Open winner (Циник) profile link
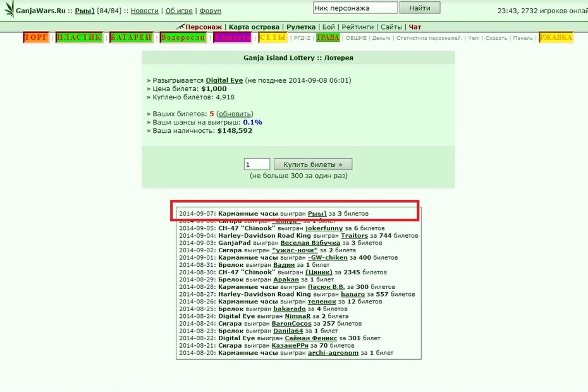Image resolution: width=588 pixels, height=392 pixels. [x=319, y=272]
